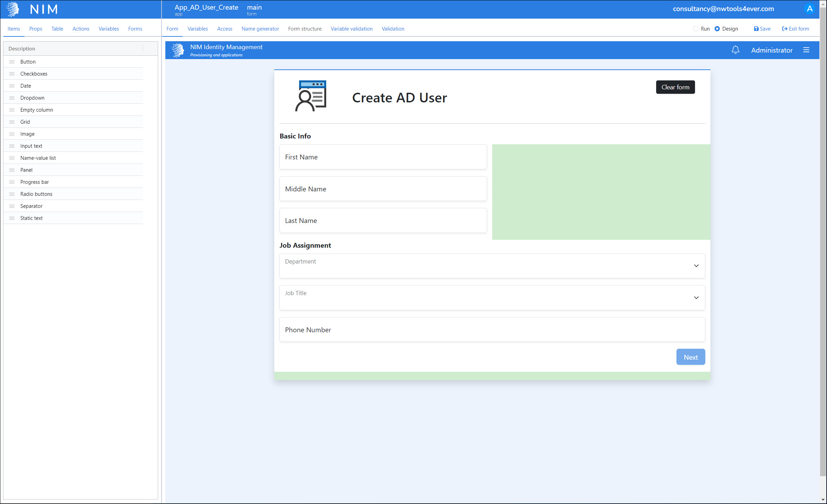Click the drag handle beside Static text
827x504 pixels.
click(12, 218)
